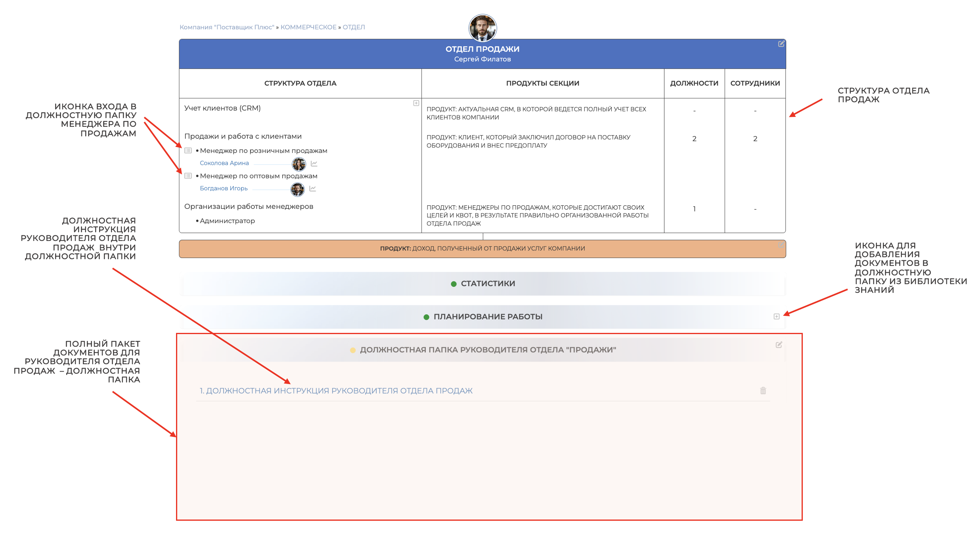
Task: Select Учет клиентов (CRM) section row
Action: (x=222, y=108)
